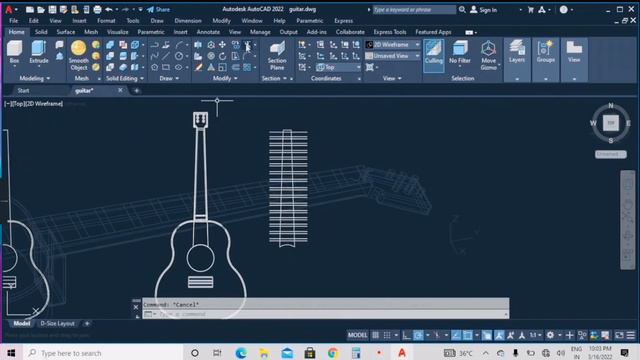Click the Move Gizmo icon

488,55
